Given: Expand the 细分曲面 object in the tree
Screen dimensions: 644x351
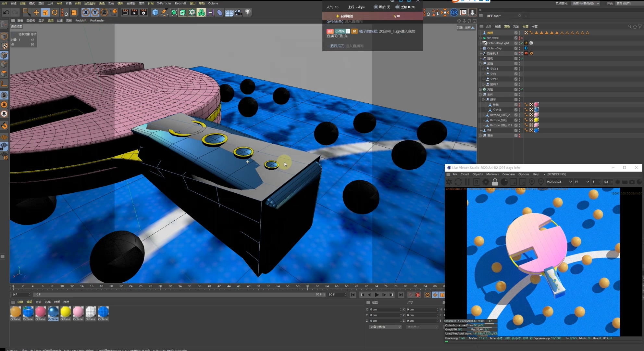Looking at the screenshot, I should [480, 38].
